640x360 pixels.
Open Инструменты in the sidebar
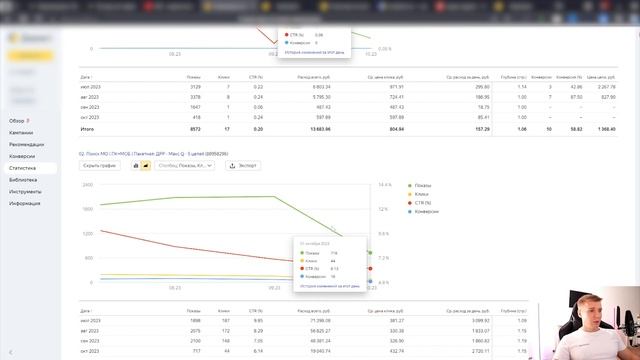(x=25, y=192)
